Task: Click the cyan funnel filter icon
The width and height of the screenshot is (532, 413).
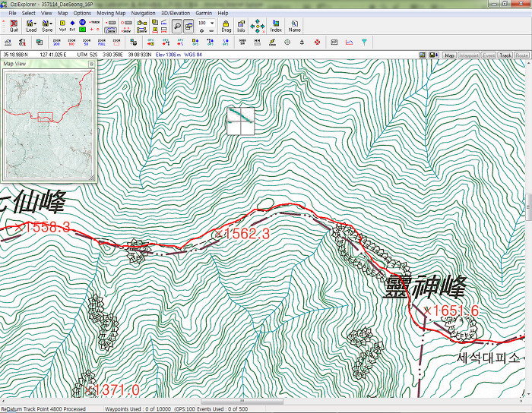Action: (x=364, y=43)
